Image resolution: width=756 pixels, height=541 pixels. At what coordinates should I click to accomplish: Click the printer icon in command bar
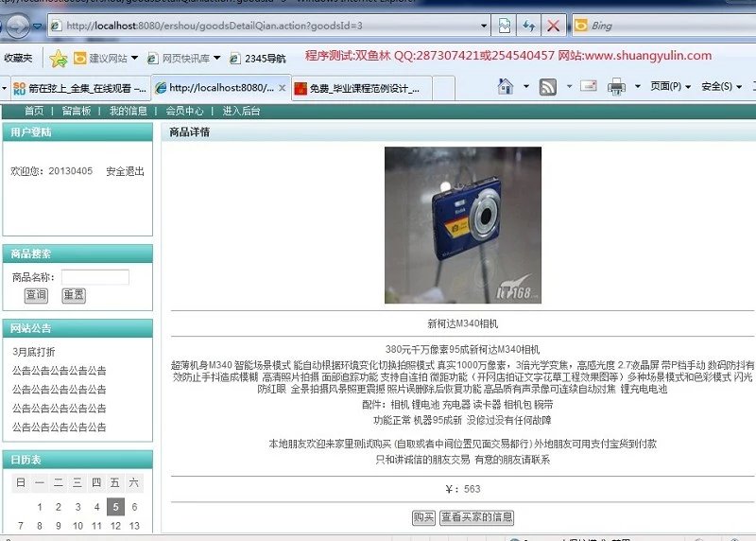(x=616, y=86)
